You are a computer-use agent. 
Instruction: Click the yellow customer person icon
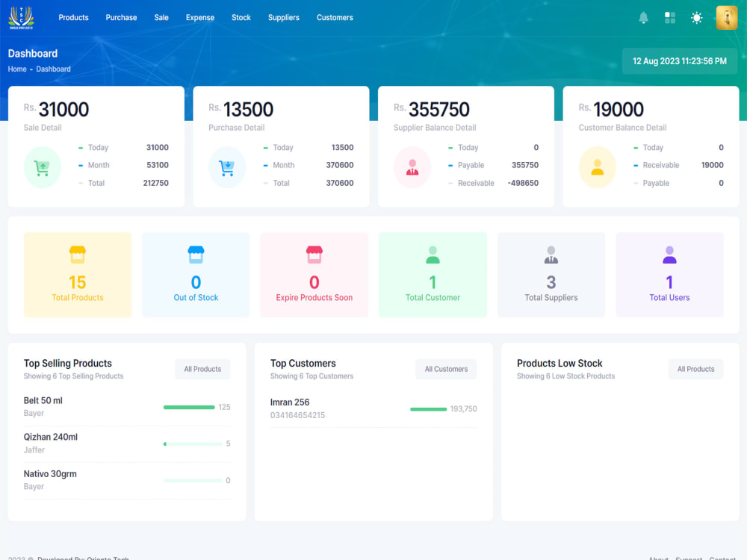pos(597,167)
